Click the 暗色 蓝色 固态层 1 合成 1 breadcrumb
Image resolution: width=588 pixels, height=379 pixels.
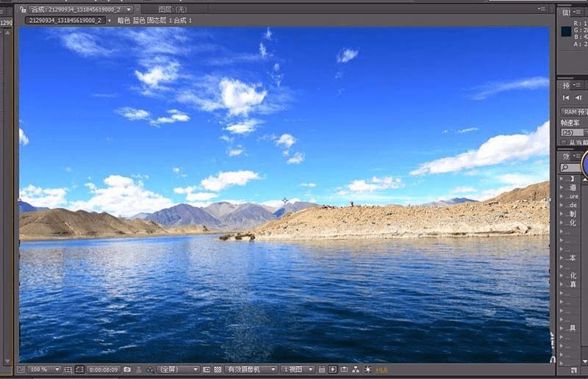154,21
